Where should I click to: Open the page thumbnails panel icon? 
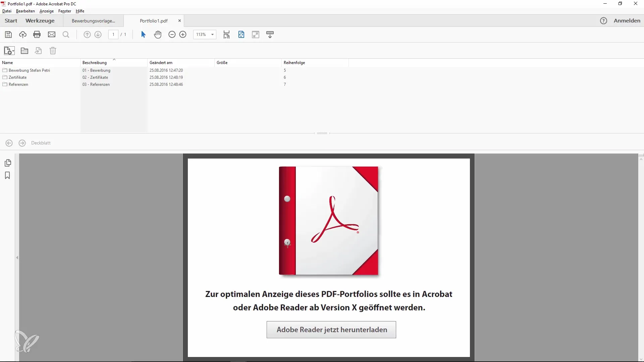[x=8, y=163]
